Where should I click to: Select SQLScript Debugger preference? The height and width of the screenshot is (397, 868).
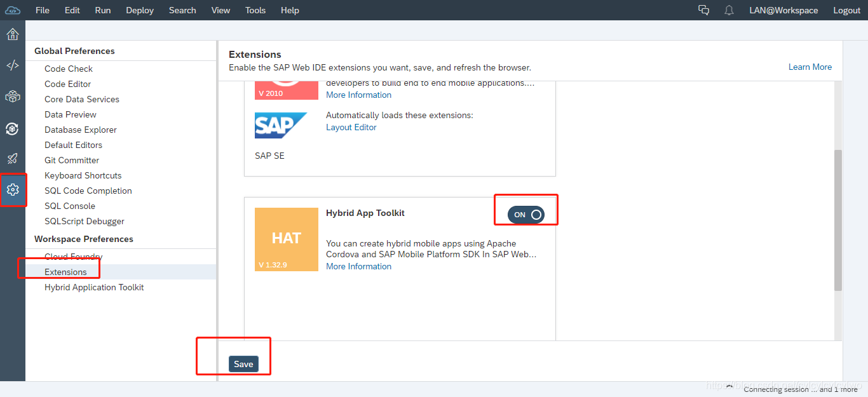tap(85, 221)
